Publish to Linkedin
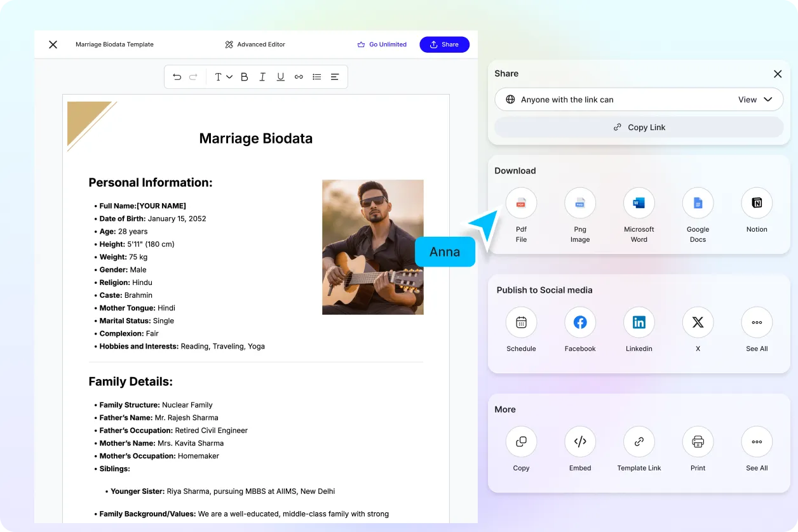The image size is (798, 532). click(639, 323)
